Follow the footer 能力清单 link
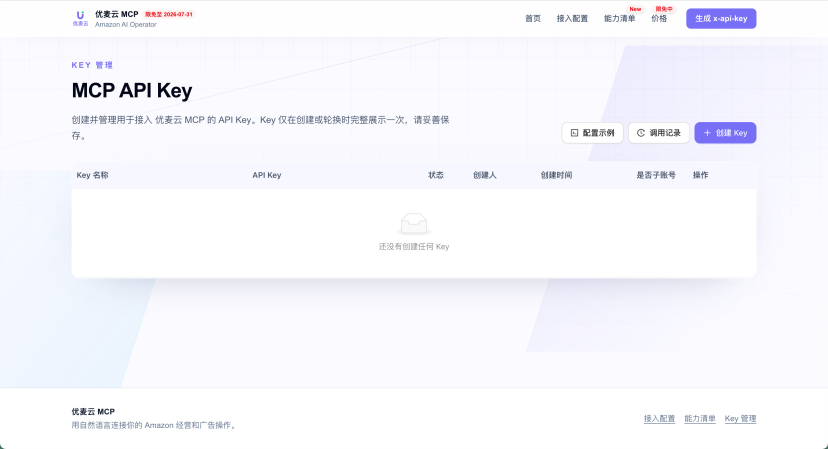The image size is (828, 449). coord(700,418)
